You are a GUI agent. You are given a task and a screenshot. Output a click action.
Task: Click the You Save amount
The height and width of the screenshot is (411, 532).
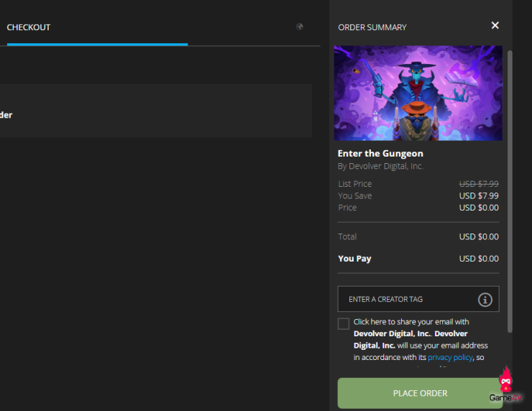(478, 195)
